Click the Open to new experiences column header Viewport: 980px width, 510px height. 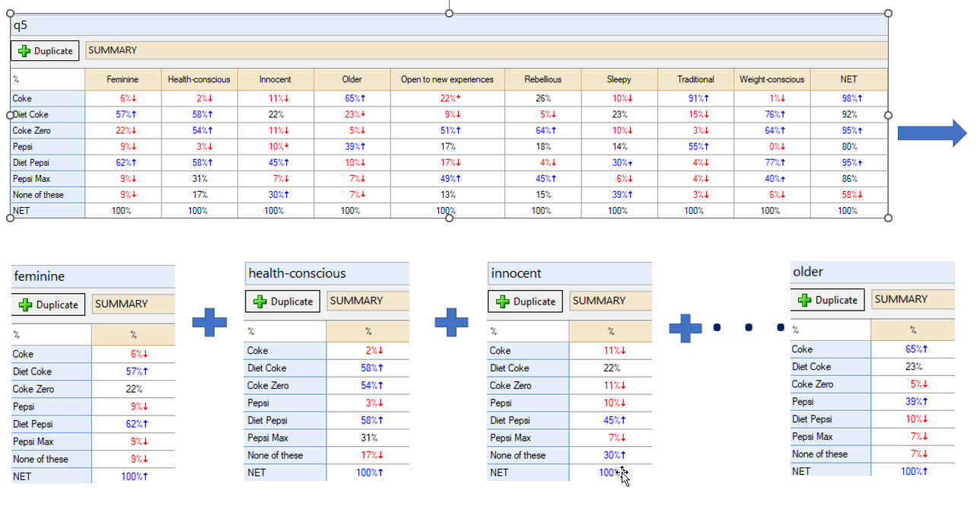(447, 79)
